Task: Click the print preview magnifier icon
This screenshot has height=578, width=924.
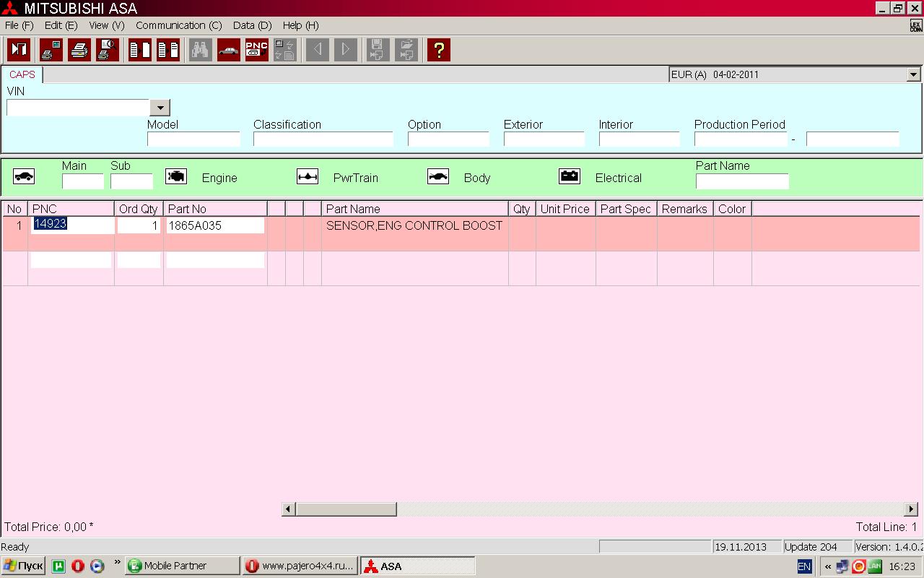Action: coord(108,50)
